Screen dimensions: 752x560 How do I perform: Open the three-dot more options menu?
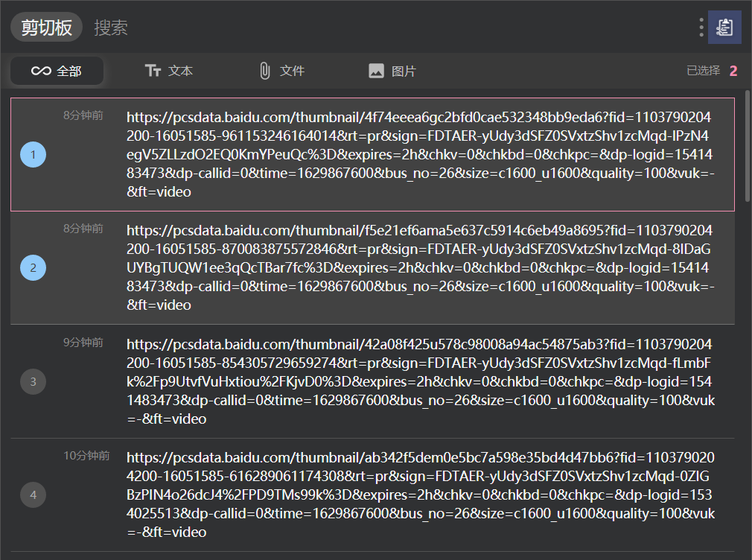tap(701, 28)
